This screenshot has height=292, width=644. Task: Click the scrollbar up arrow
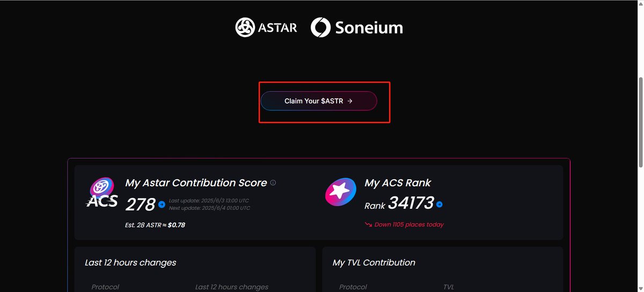[x=640, y=4]
